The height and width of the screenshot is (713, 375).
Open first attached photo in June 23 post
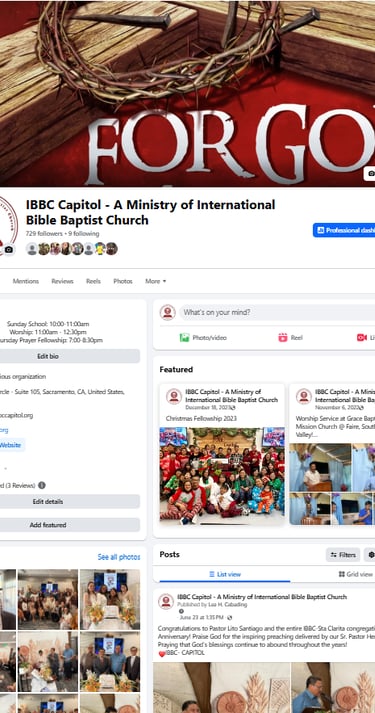tap(221, 688)
